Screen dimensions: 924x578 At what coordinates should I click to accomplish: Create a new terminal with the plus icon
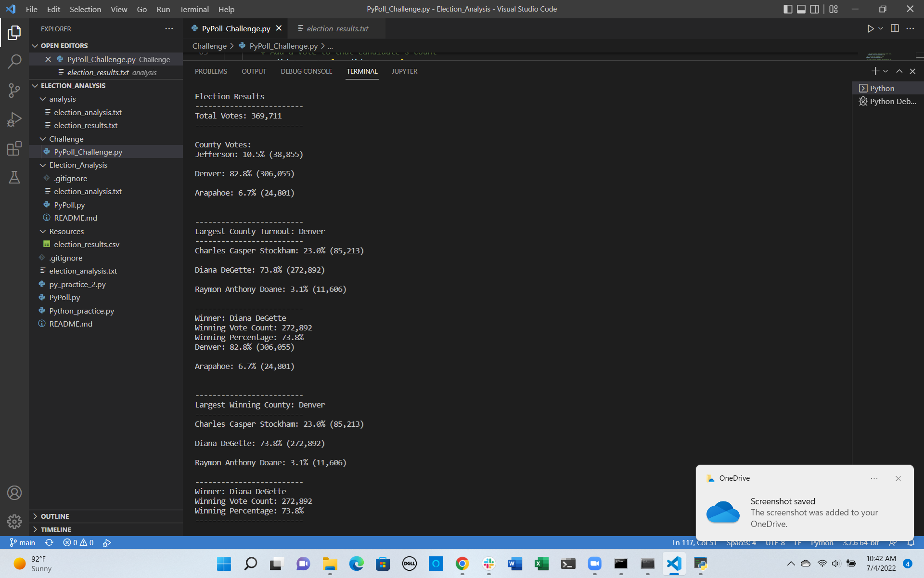[874, 71]
